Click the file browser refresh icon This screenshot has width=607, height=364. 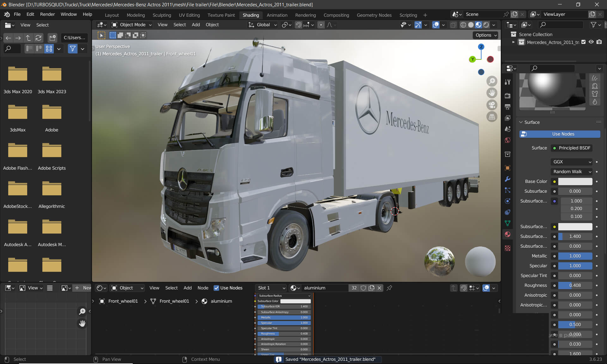[x=38, y=38]
